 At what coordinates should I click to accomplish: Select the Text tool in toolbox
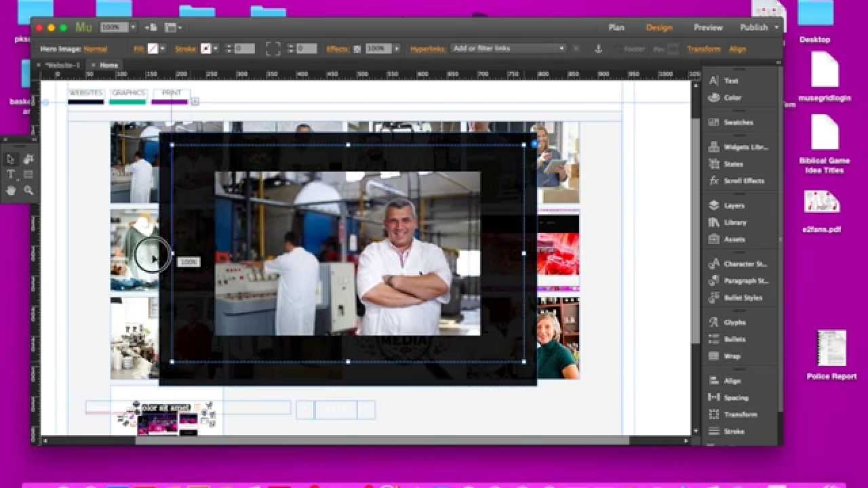click(11, 175)
